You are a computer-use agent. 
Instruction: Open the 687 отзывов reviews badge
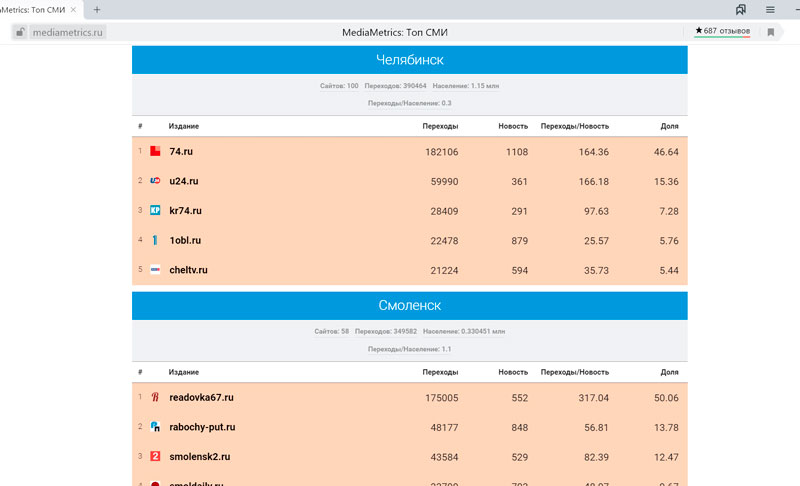[x=722, y=31]
